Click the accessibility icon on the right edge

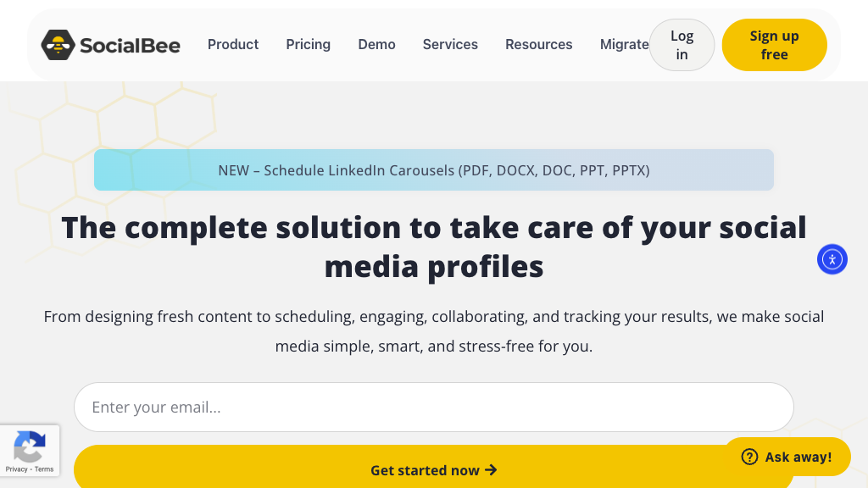(x=832, y=259)
